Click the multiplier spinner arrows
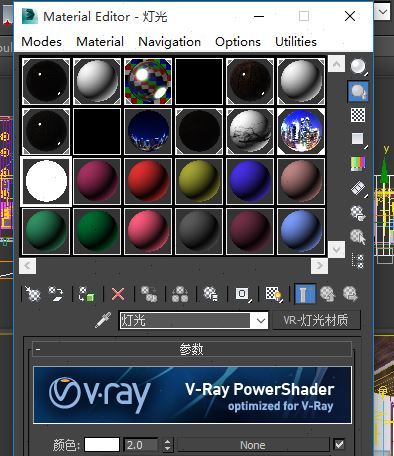394x456 pixels. (167, 445)
